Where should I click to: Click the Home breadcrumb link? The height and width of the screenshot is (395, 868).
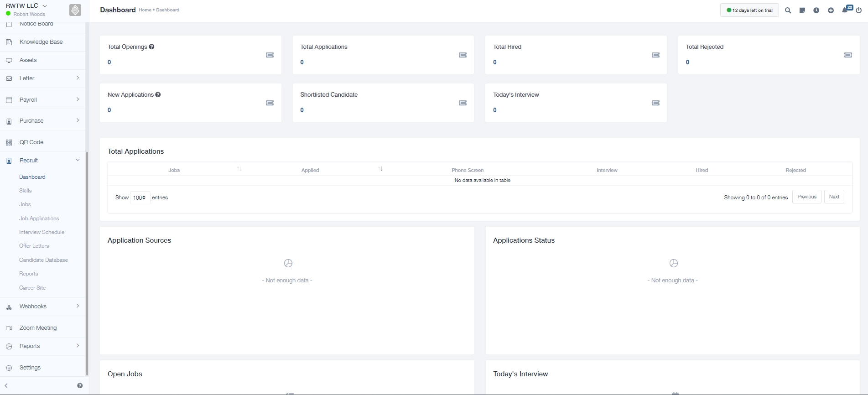pyautogui.click(x=145, y=10)
